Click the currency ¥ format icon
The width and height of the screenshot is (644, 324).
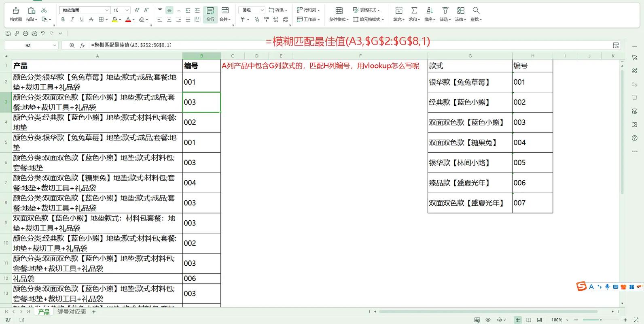pyautogui.click(x=244, y=19)
